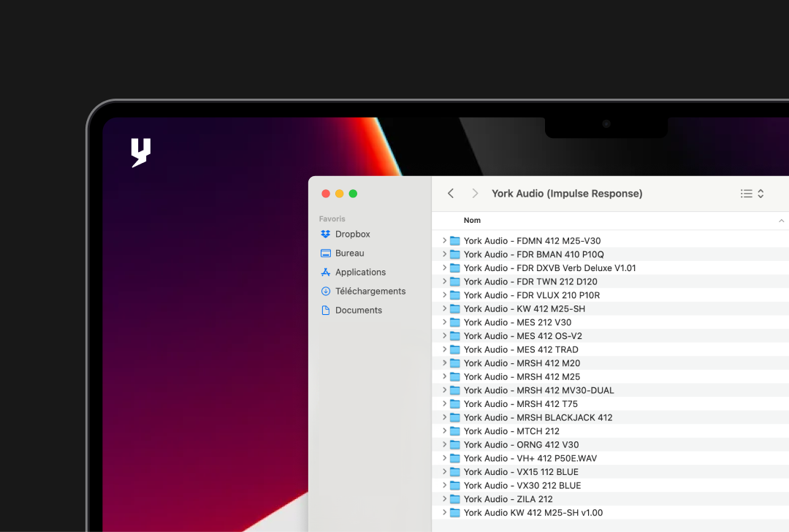The height and width of the screenshot is (532, 789).
Task: Click text 'York Audio - VH+ 412 P50E.WAV'
Action: pos(530,458)
